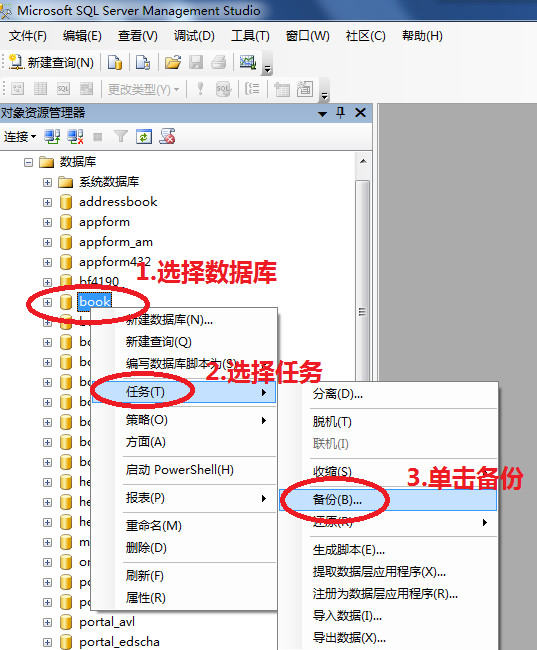Click the Filter funnel icon

coord(121,136)
